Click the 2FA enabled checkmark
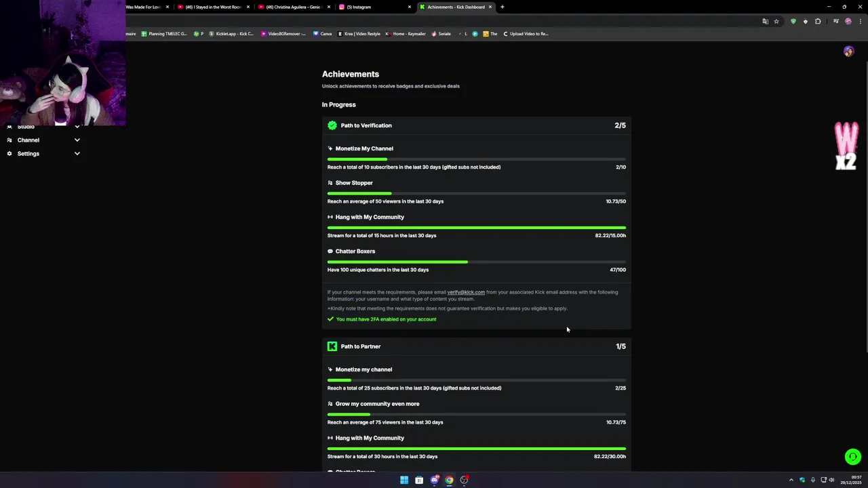 coord(330,319)
